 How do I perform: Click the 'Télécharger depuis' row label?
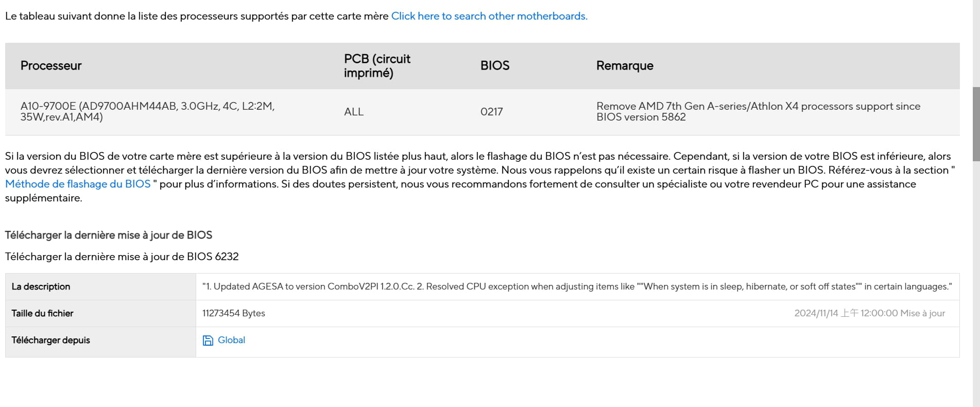click(50, 340)
